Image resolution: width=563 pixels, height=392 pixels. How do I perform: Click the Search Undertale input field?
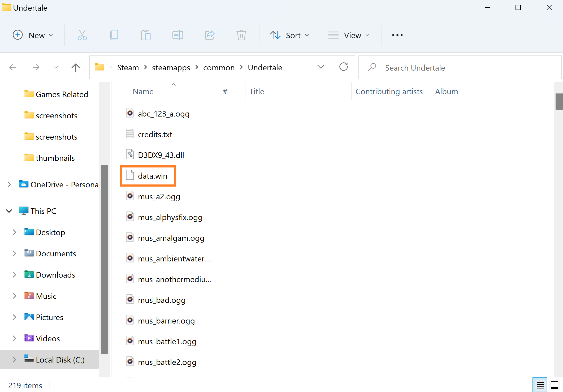[460, 67]
